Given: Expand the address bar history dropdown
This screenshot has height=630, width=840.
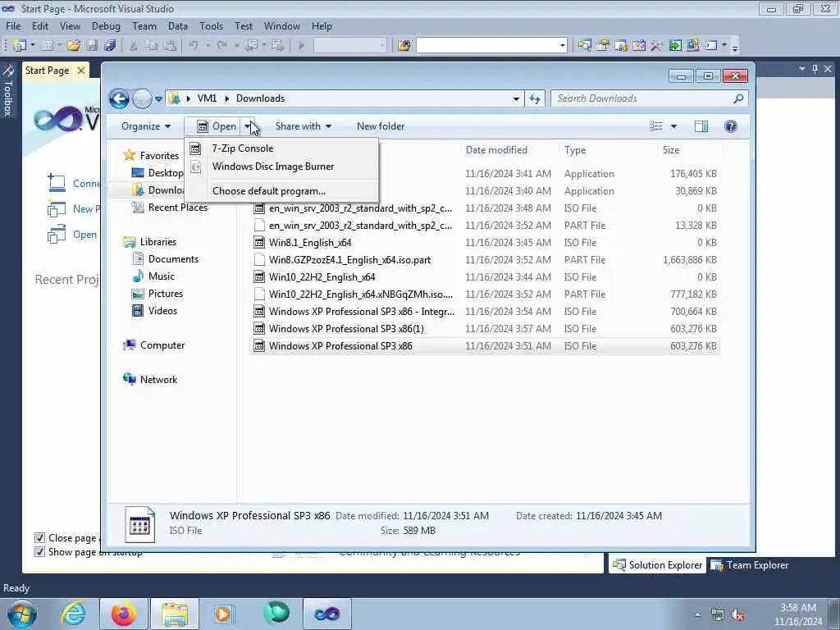Looking at the screenshot, I should pyautogui.click(x=516, y=98).
